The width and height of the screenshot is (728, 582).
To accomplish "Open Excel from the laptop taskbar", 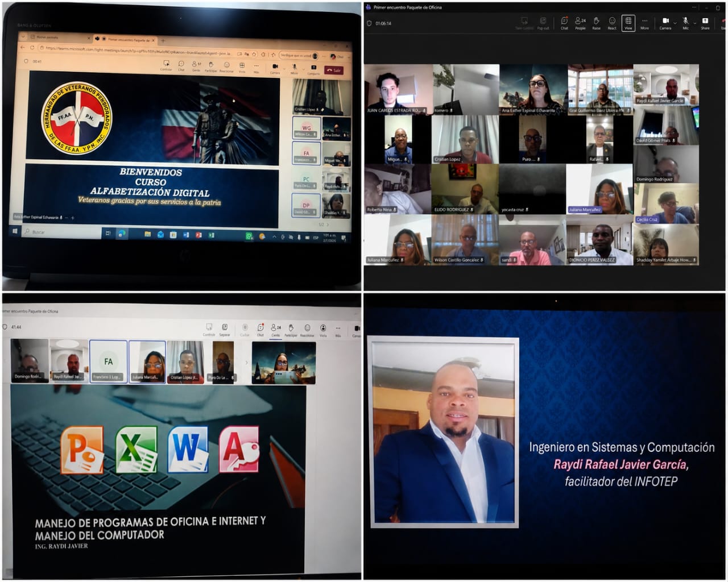I will (x=212, y=235).
